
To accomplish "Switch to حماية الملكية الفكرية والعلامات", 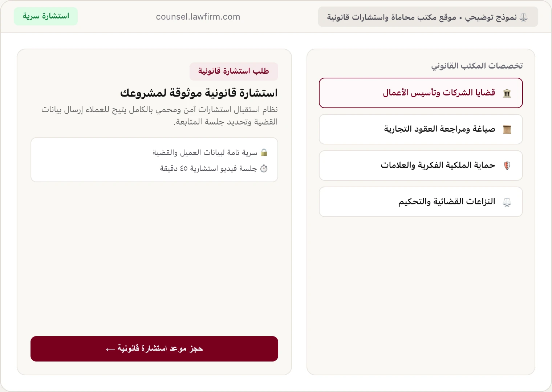I will (421, 166).
